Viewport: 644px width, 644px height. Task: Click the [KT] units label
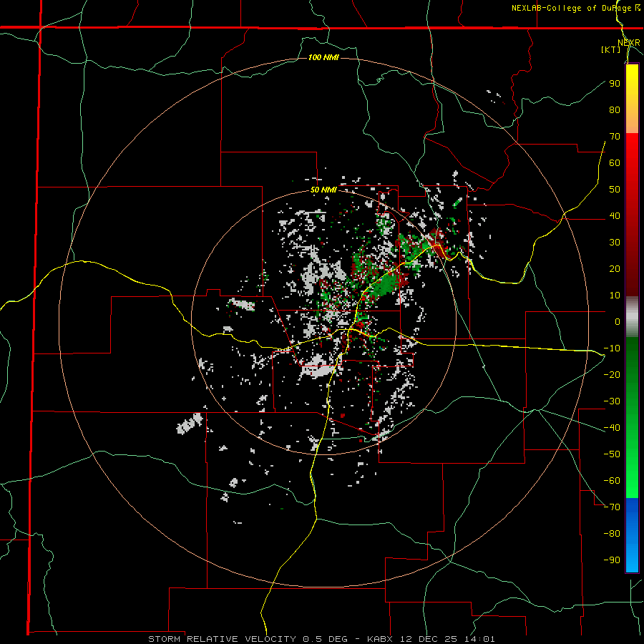tap(611, 49)
